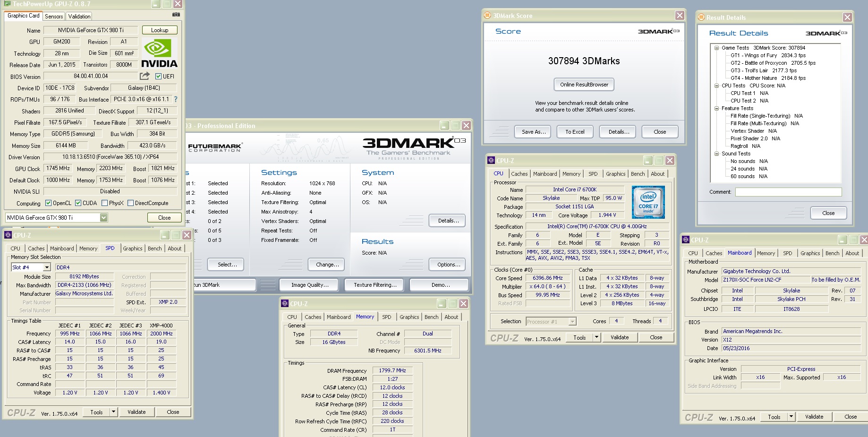This screenshot has height=437, width=868.
Task: Click the Demo... button in 3DMark
Action: coord(439,285)
